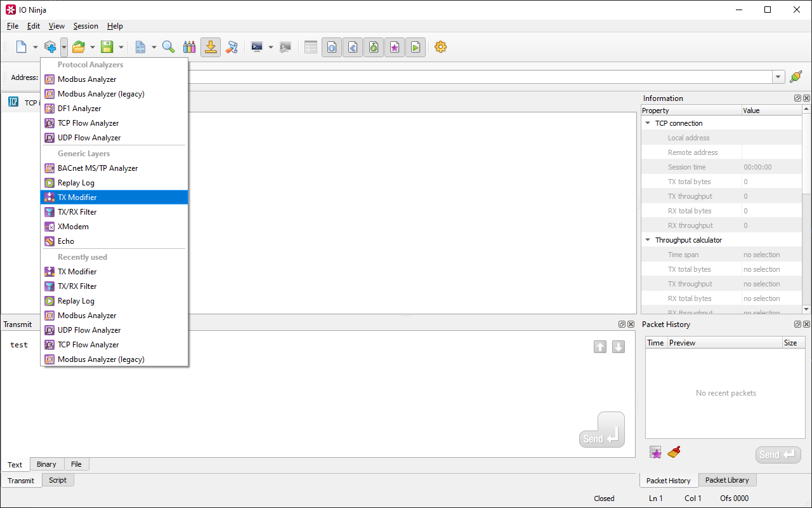
Task: Click the Information panel scroll down arrow
Action: pyautogui.click(x=806, y=309)
